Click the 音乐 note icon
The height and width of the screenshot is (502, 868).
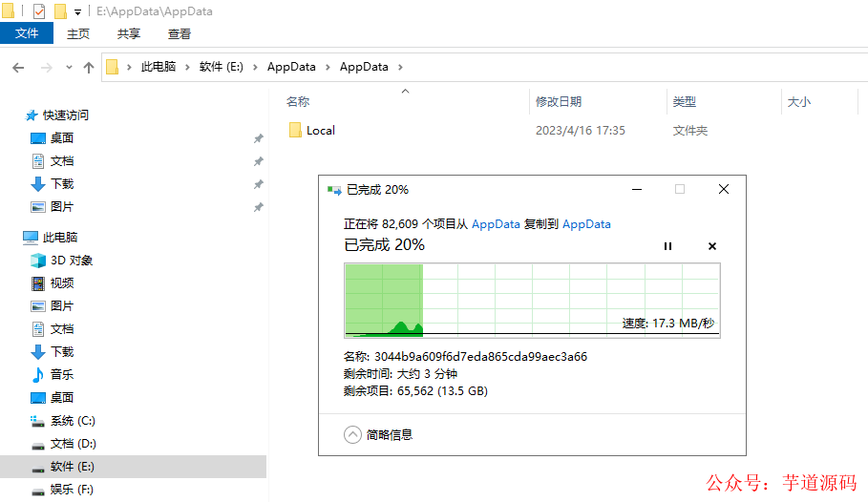click(37, 375)
